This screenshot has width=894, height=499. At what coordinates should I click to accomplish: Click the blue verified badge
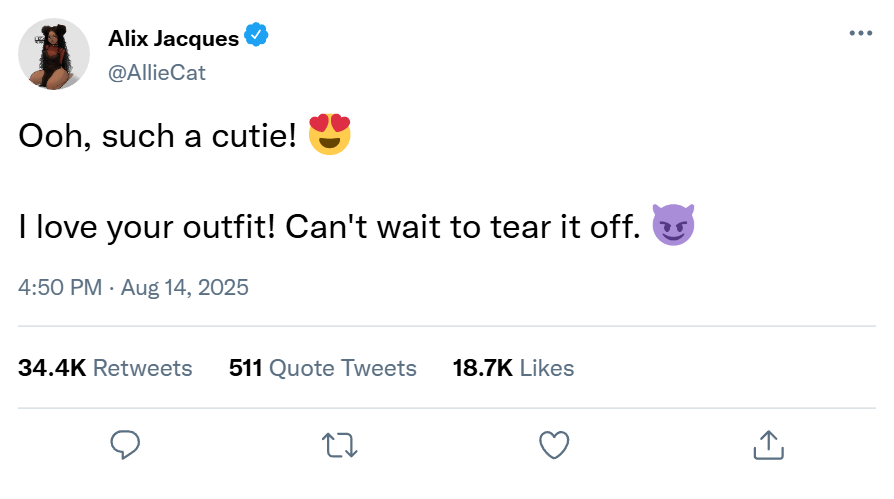257,38
